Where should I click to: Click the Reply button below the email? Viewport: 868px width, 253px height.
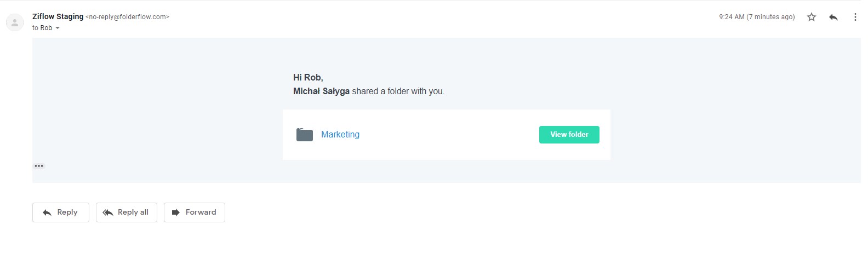pos(60,212)
